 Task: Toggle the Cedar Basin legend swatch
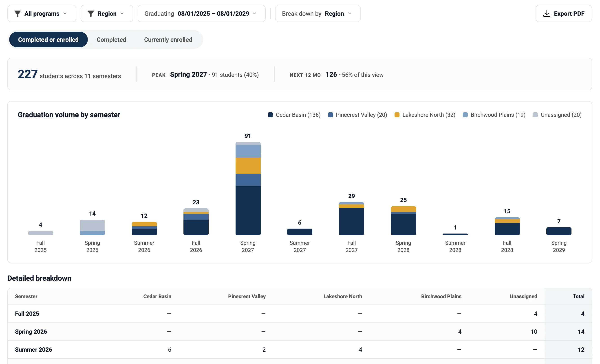(270, 115)
